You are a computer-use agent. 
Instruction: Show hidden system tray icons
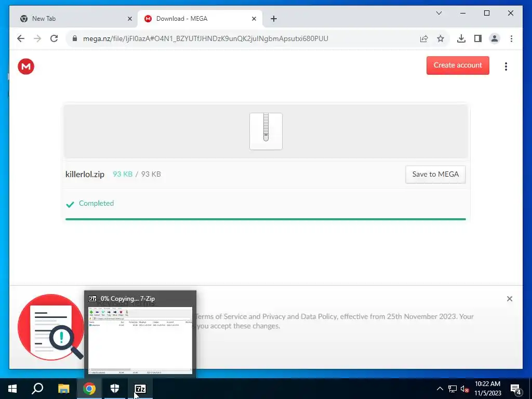(440, 389)
